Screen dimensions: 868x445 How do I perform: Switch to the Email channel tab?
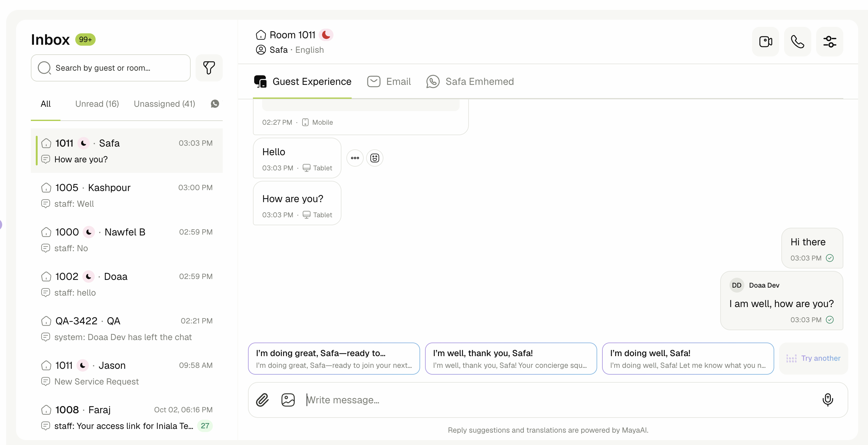pyautogui.click(x=389, y=81)
